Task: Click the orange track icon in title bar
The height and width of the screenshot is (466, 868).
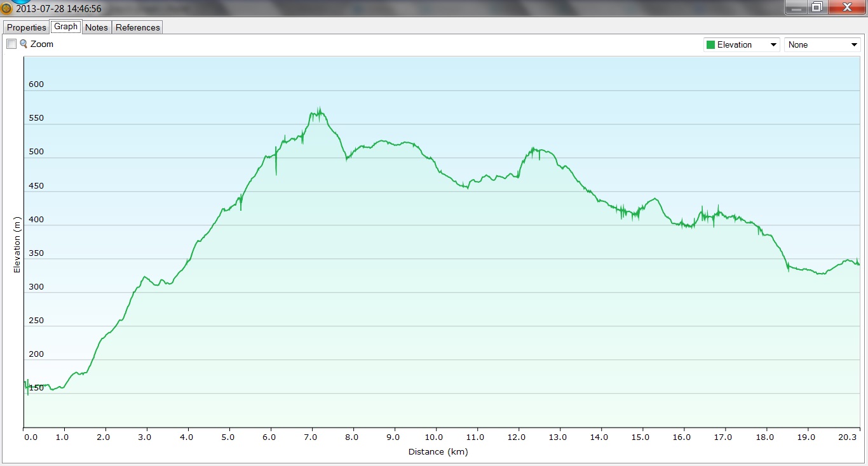Action: [x=7, y=9]
